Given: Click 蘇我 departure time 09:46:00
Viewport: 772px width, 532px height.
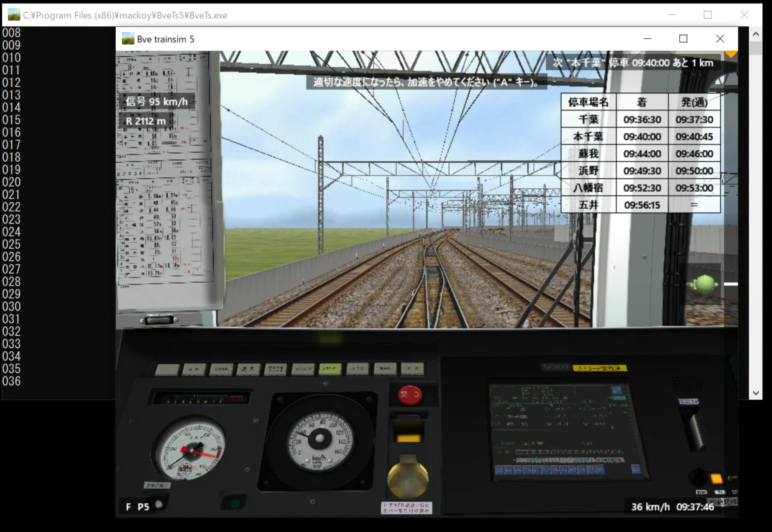Looking at the screenshot, I should click(694, 153).
